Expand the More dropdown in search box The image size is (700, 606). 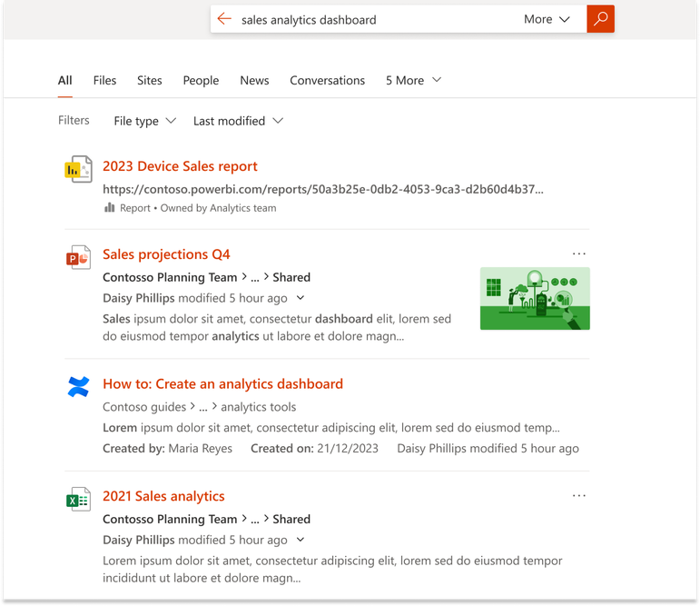pos(547,19)
